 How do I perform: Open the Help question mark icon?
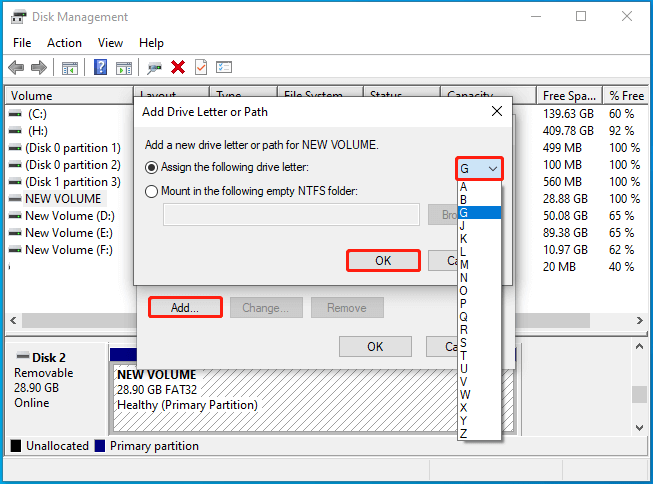[x=100, y=67]
